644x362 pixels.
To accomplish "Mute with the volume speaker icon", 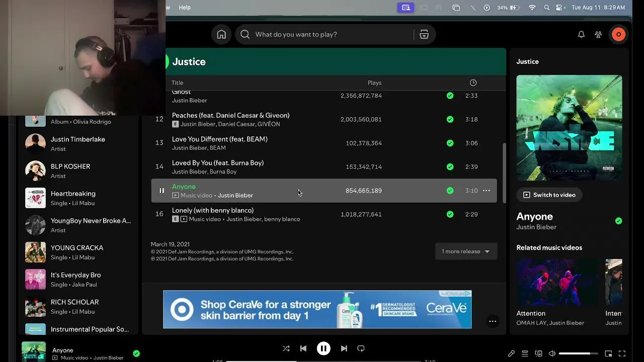I will pyautogui.click(x=552, y=353).
